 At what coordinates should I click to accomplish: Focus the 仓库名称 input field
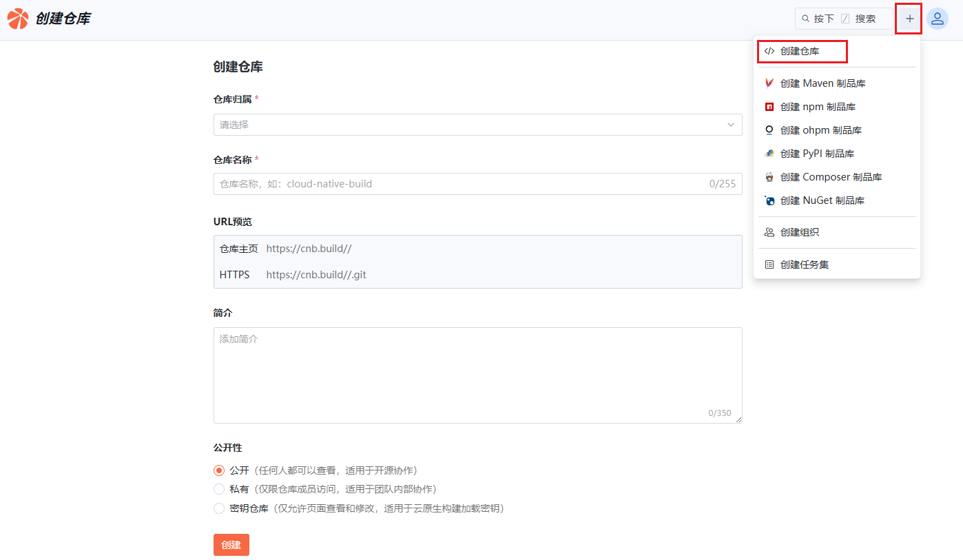pyautogui.click(x=477, y=184)
